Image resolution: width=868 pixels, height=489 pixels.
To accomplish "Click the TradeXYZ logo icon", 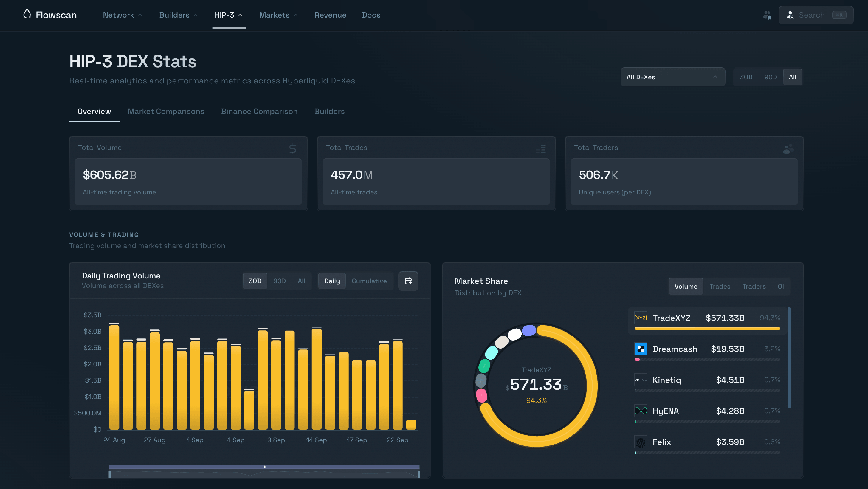I will (641, 318).
